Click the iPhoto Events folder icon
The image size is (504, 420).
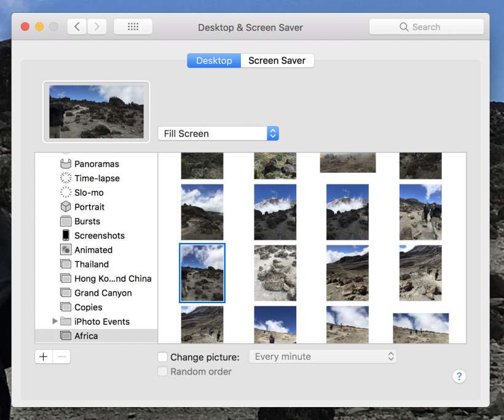coord(66,321)
